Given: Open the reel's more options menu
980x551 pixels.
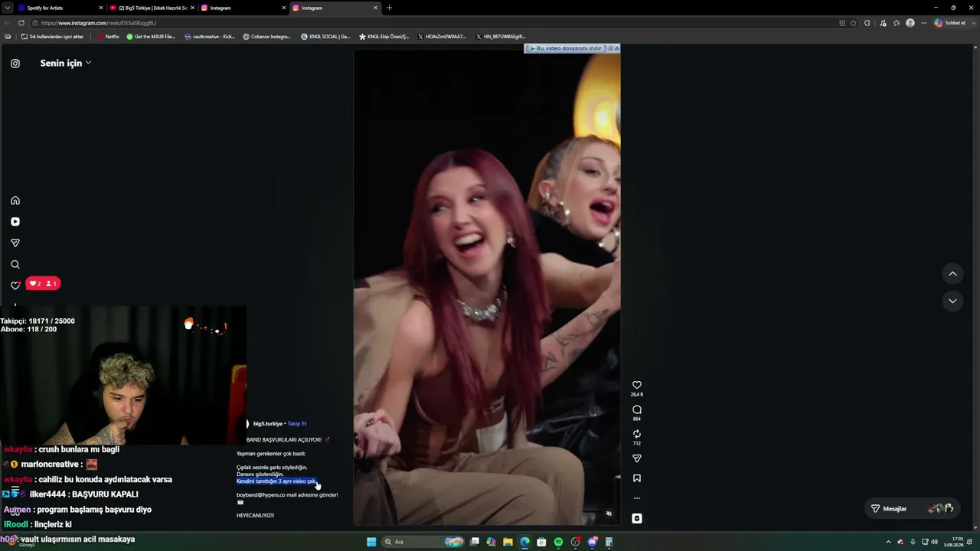Looking at the screenshot, I should pyautogui.click(x=636, y=498).
